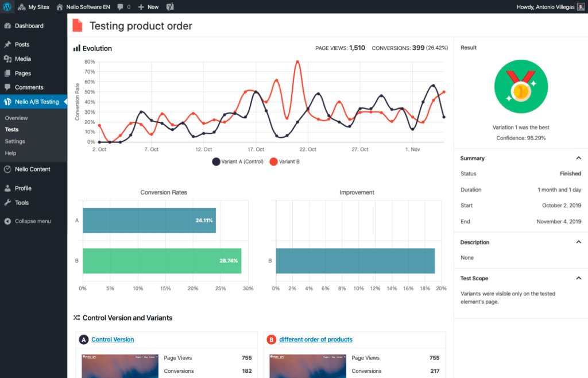The height and width of the screenshot is (378, 588).
Task: Open the Control Version link
Action: pos(113,340)
